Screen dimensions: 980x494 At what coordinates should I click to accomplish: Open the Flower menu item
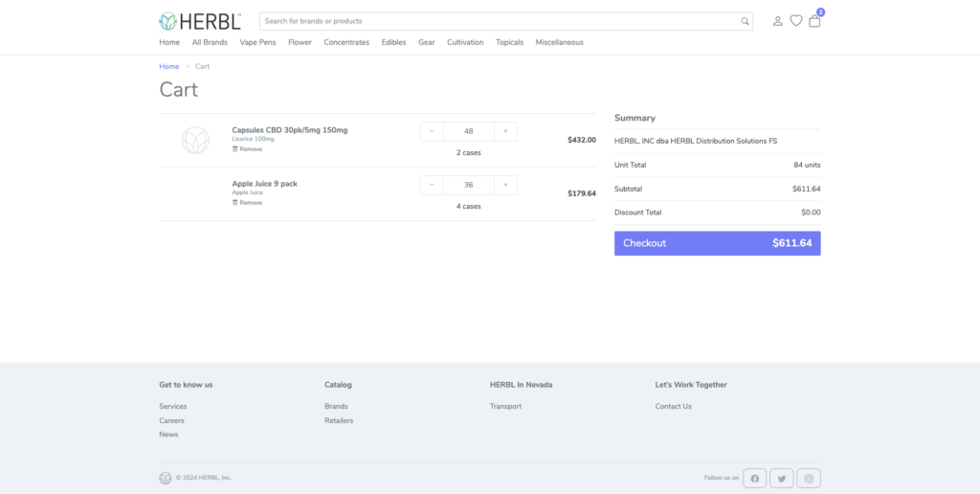click(x=300, y=42)
